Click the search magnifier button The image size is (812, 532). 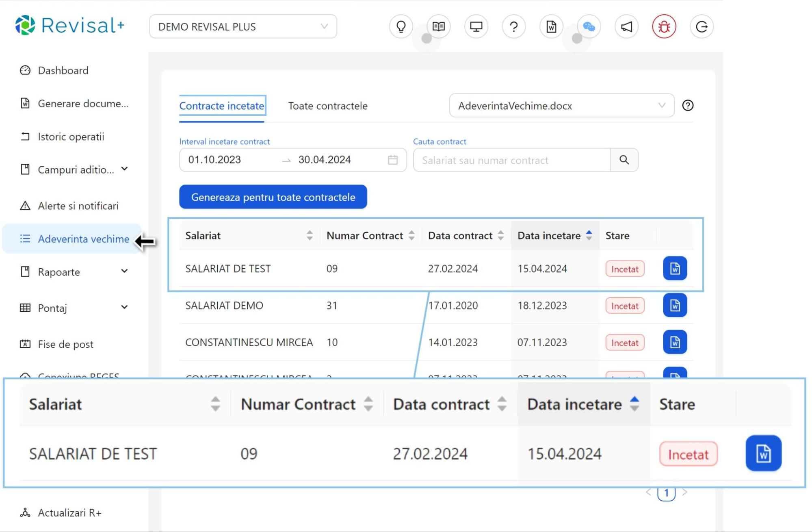tap(624, 160)
